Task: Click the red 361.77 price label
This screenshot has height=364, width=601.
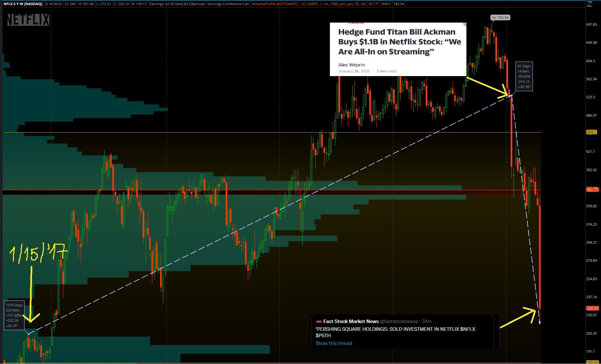Action: (592, 190)
